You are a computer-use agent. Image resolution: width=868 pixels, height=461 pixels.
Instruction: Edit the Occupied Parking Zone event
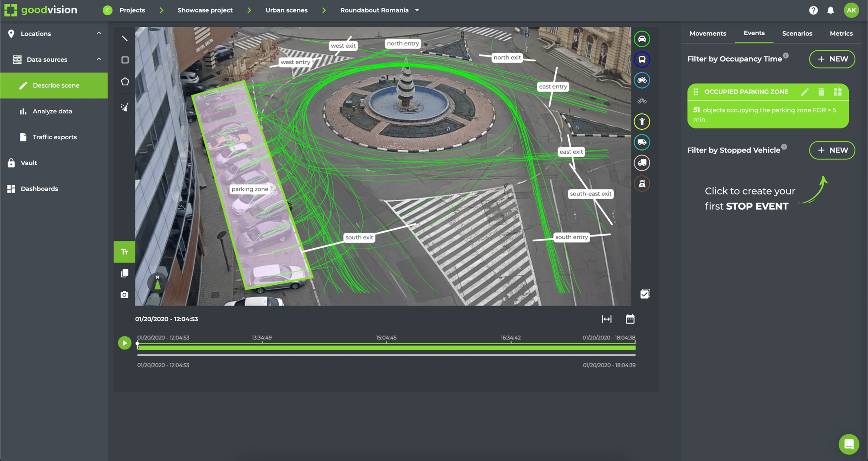[x=805, y=92]
